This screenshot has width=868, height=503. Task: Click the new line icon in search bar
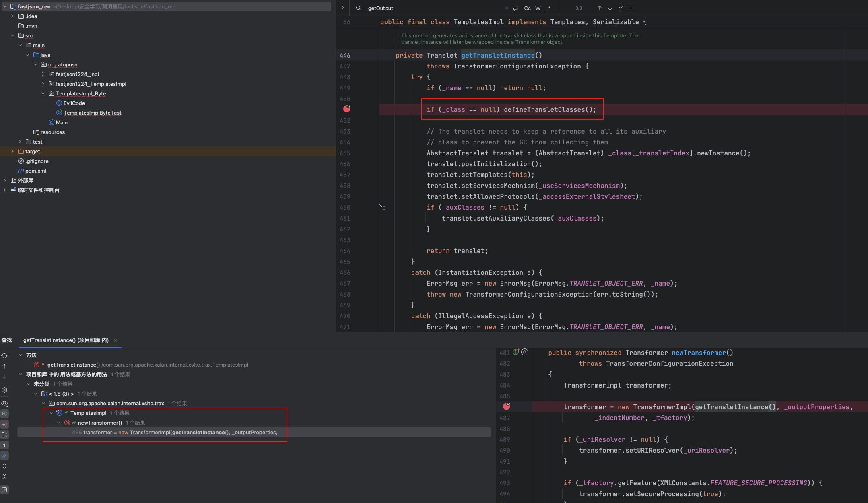coord(515,8)
